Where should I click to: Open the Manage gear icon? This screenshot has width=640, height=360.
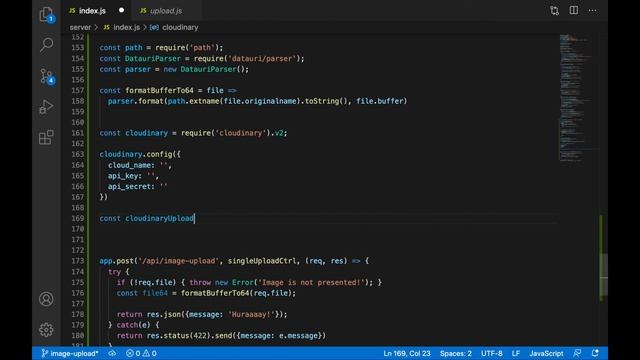[x=46, y=329]
